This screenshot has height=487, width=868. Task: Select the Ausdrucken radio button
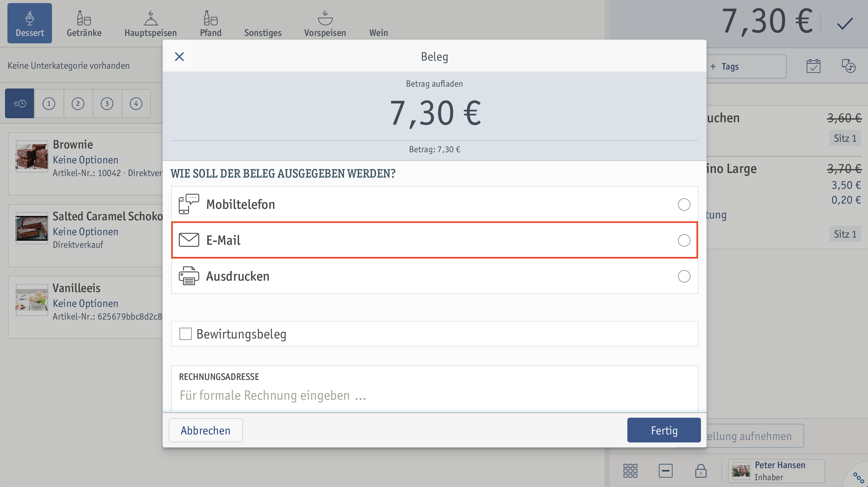click(x=684, y=276)
